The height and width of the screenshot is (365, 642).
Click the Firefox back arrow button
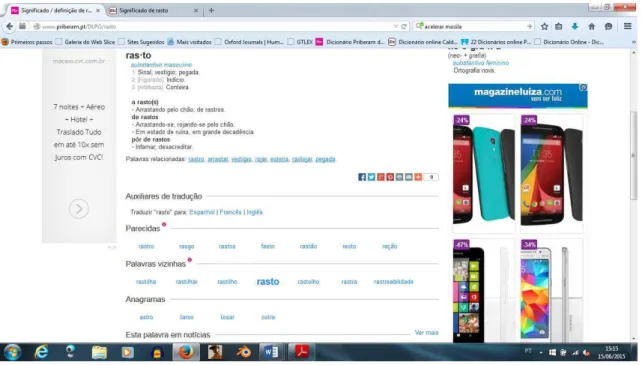[x=9, y=26]
